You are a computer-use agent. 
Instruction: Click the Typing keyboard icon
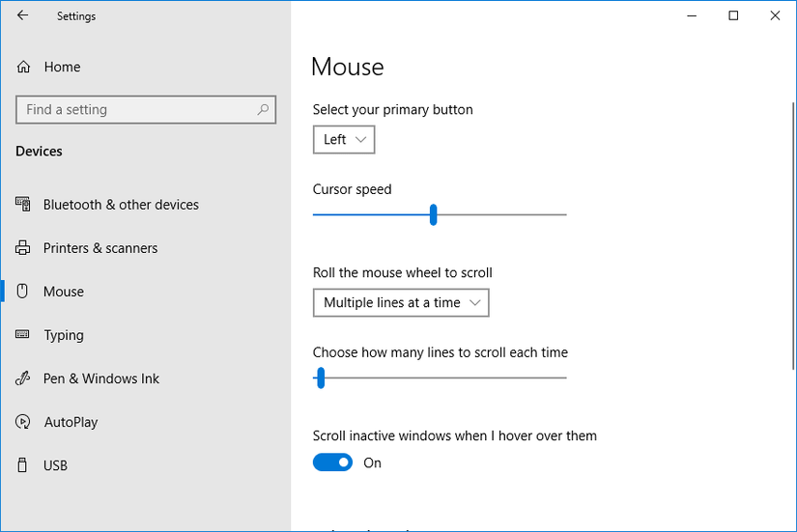click(23, 335)
